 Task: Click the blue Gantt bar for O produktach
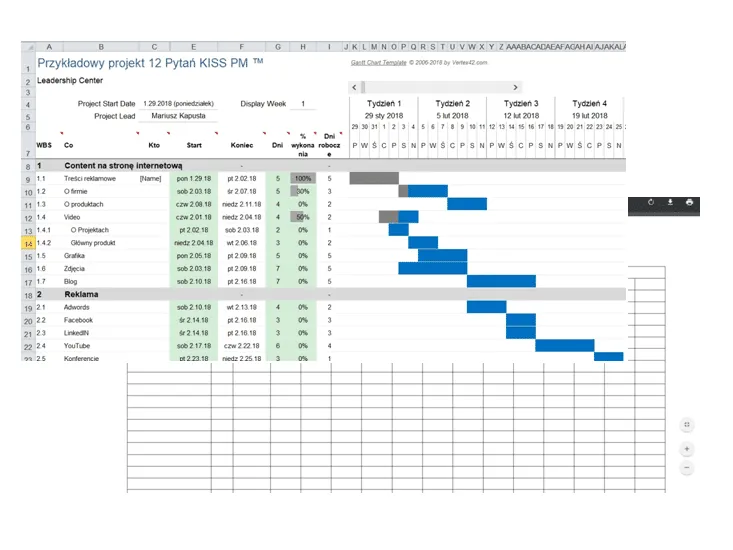click(467, 204)
